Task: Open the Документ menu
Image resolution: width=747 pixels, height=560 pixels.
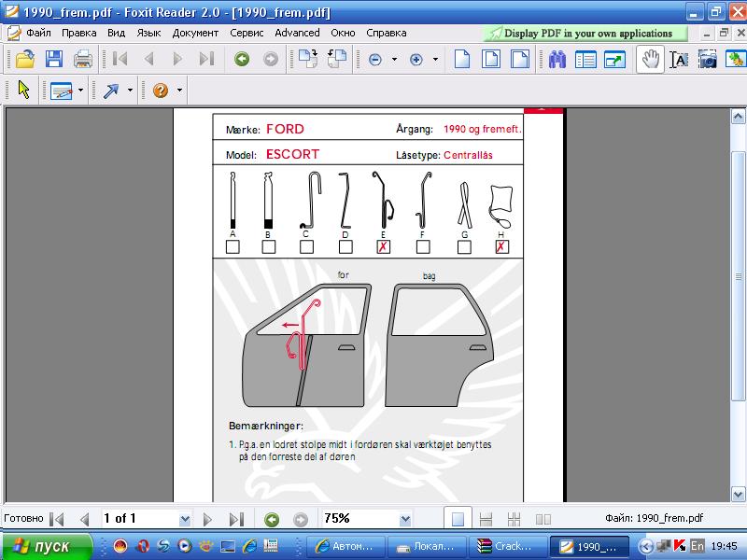Action: [x=195, y=33]
